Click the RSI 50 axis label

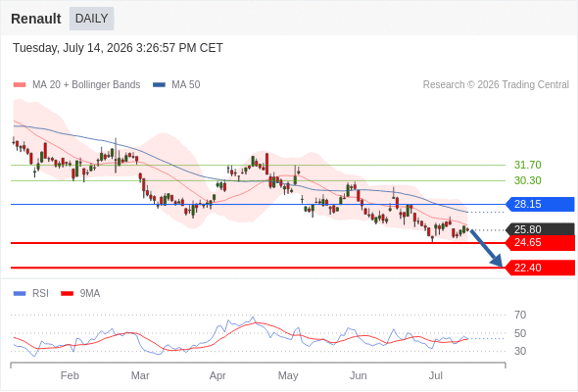520,333
